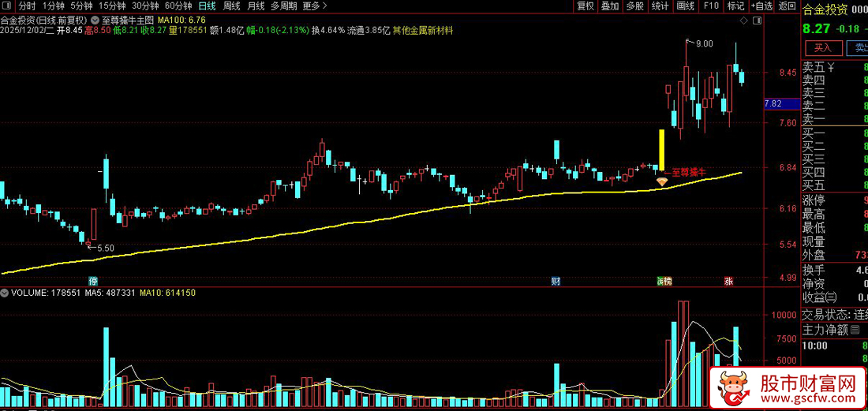Image resolution: width=868 pixels, height=411 pixels.
Task: Click the red 至尊擒牛 signal label
Action: point(689,172)
